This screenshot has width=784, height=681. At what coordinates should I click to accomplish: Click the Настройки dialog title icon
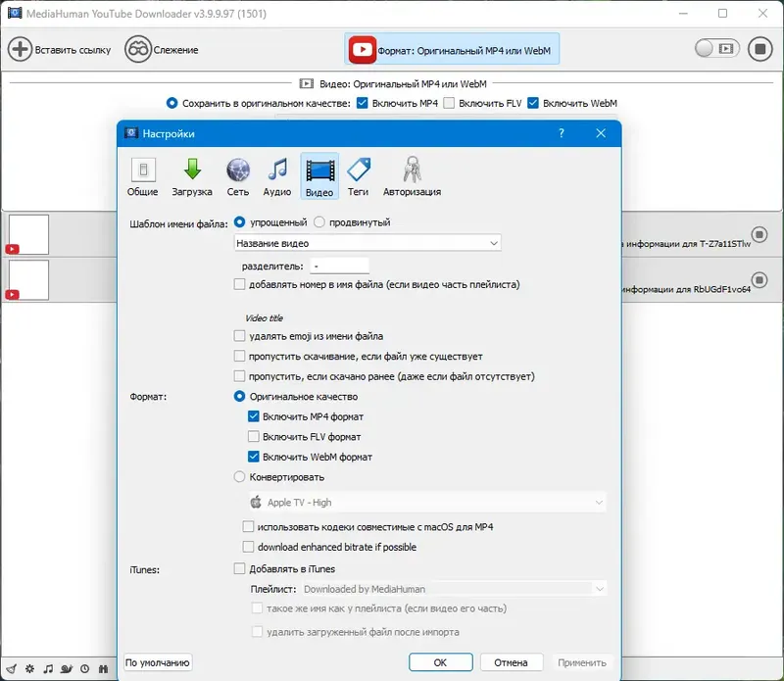[x=131, y=133]
